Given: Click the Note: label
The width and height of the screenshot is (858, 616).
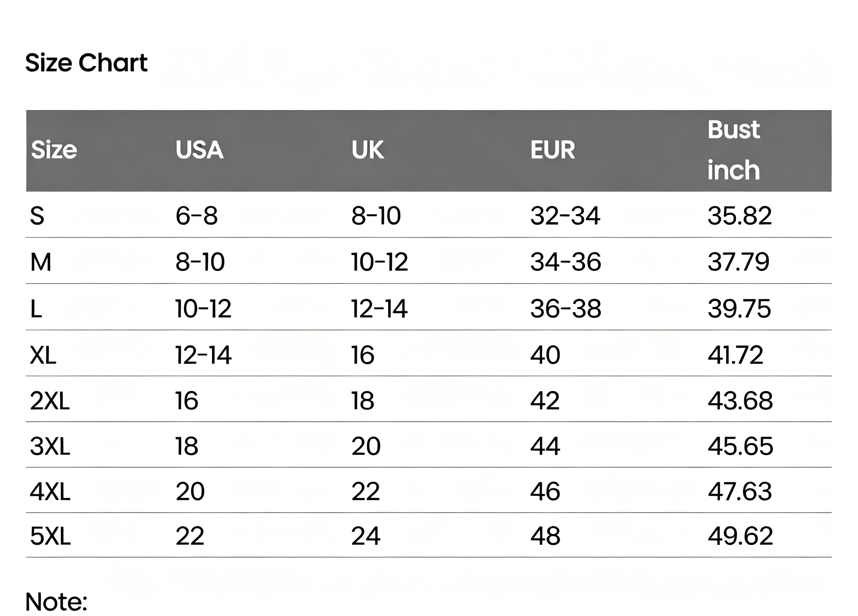Looking at the screenshot, I should pos(56,602).
